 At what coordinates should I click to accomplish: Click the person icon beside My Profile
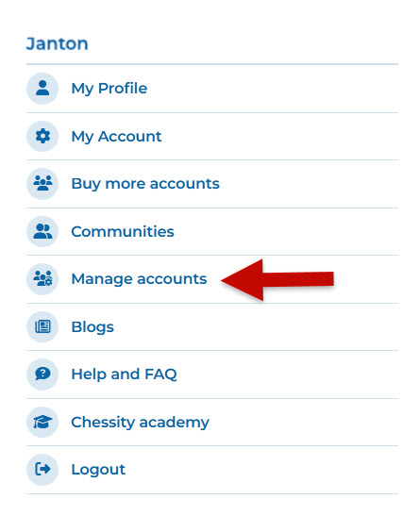click(x=42, y=88)
